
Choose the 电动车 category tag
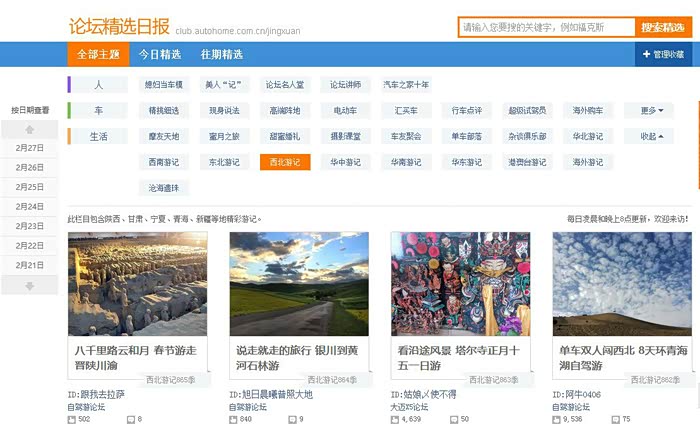(345, 110)
